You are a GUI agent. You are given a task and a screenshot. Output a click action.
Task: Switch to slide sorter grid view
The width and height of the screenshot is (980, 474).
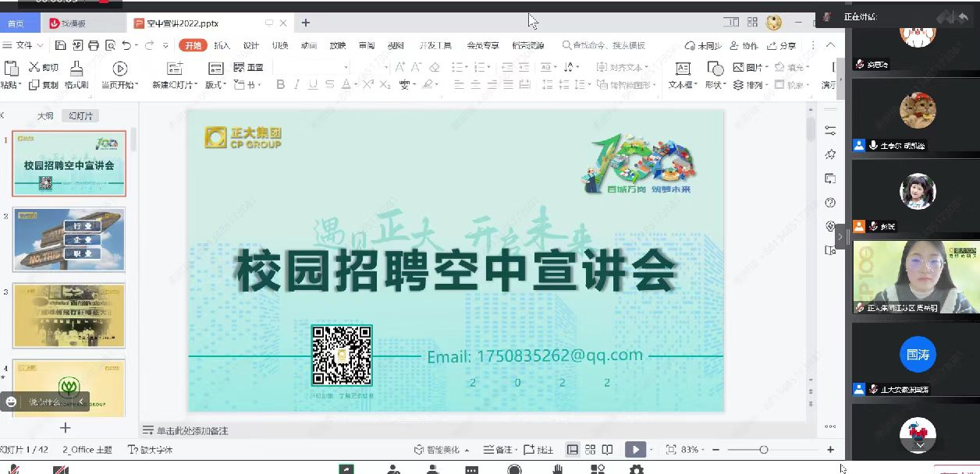click(590, 450)
